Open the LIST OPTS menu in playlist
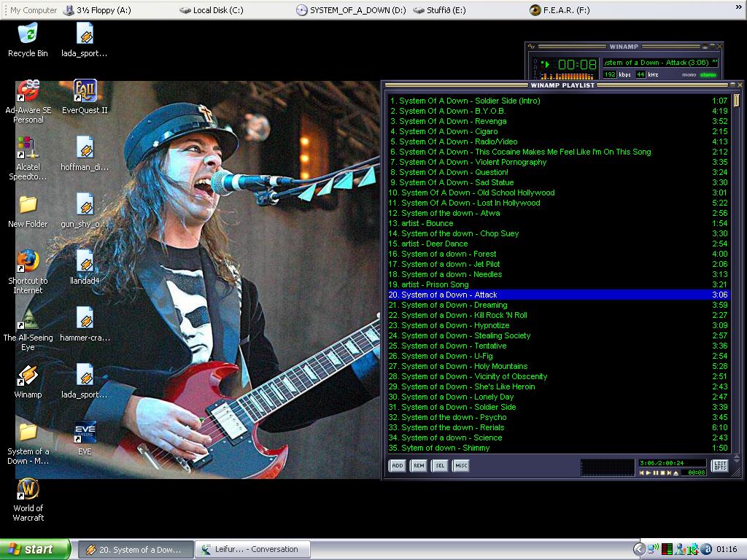Image resolution: width=747 pixels, height=560 pixels. point(720,465)
